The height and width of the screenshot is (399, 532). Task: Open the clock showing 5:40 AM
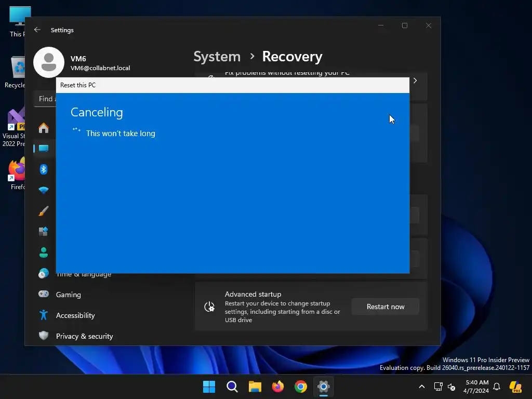coord(476,387)
